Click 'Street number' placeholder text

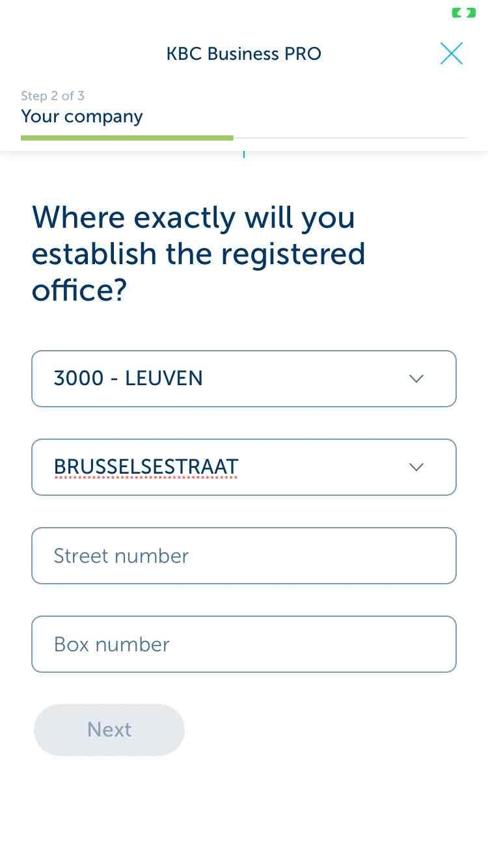coord(121,556)
